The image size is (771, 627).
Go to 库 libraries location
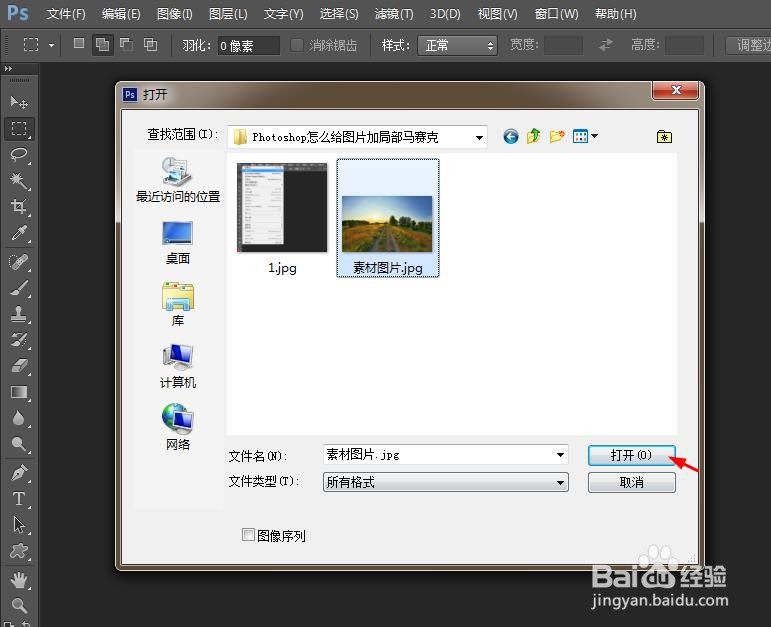coord(178,305)
